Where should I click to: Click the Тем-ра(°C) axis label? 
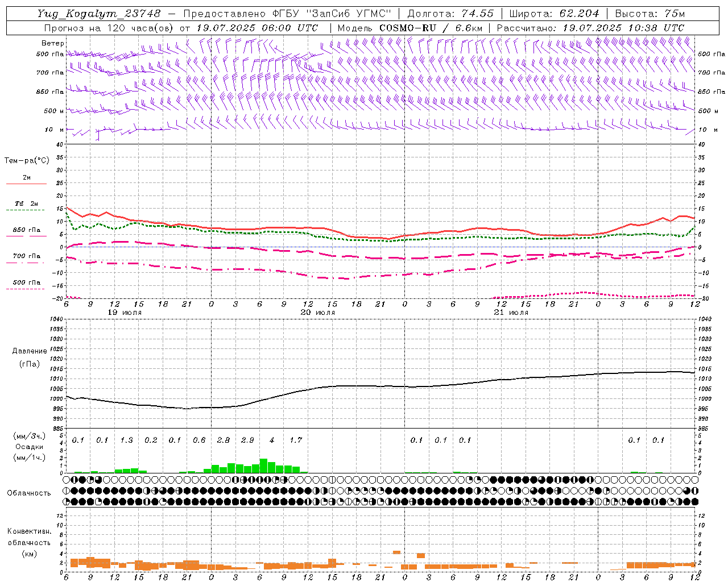(x=27, y=161)
